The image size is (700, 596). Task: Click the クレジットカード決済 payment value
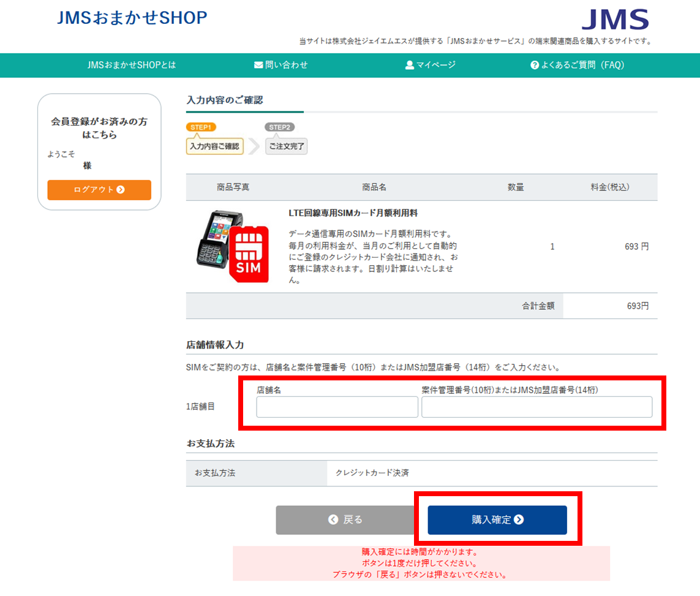point(372,473)
